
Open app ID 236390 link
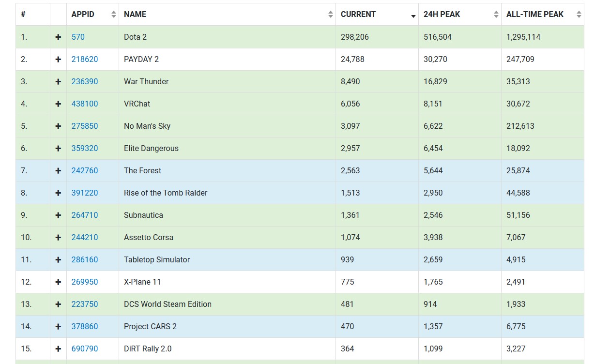(85, 81)
